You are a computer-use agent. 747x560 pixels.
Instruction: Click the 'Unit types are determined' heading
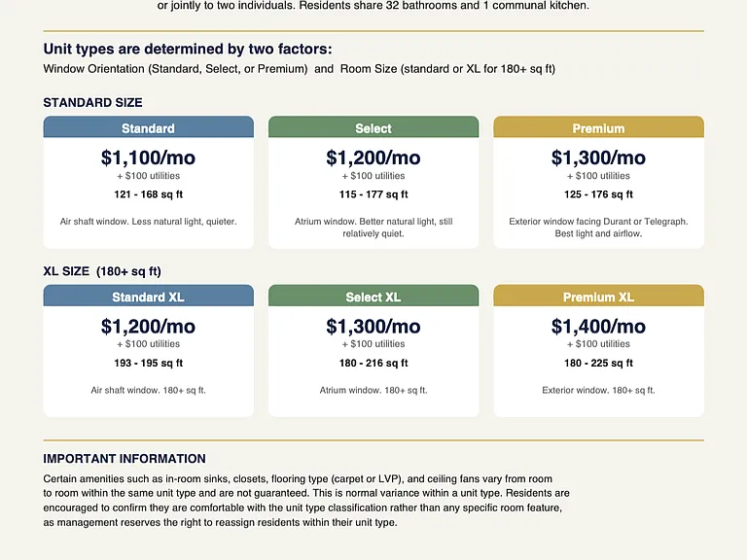coord(188,49)
